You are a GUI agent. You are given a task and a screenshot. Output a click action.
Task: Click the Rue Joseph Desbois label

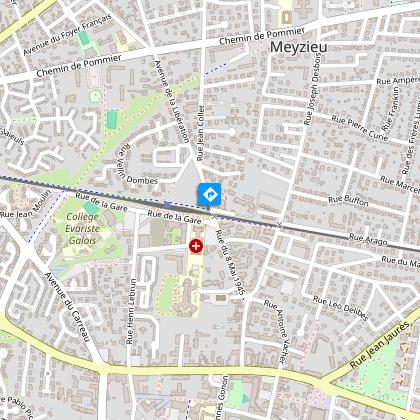coord(312,89)
